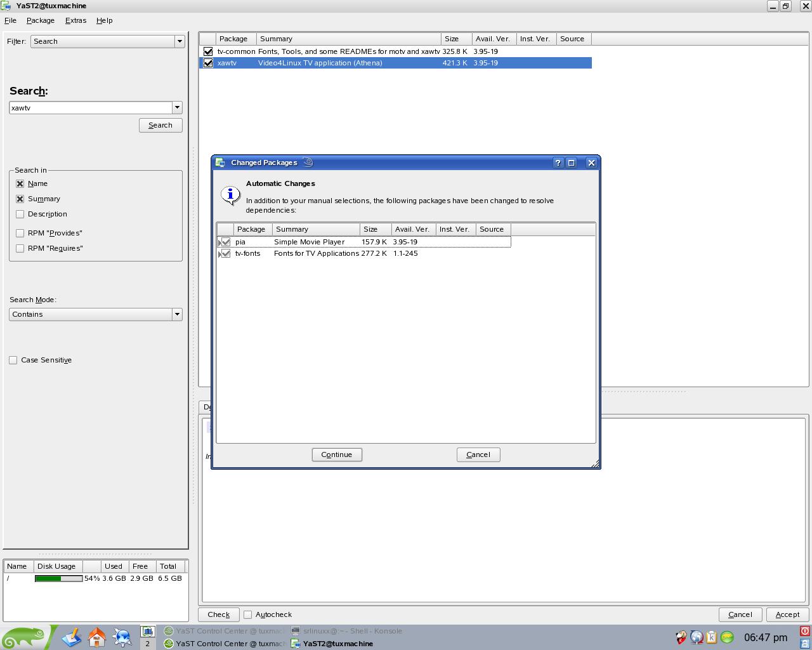Show the clock reading 06:47 pm
The width and height of the screenshot is (812, 650).
[766, 637]
